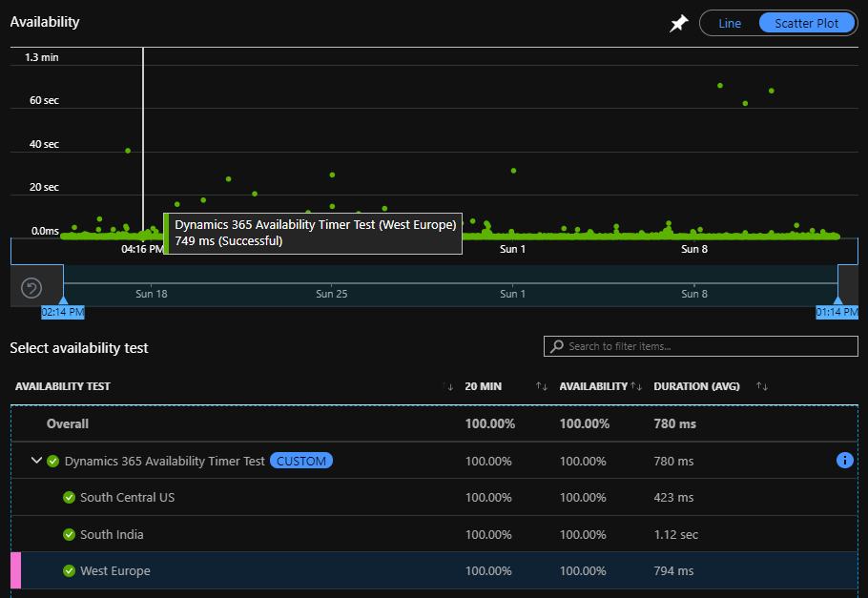Screen dimensions: 868x598
Task: Click the Availability chart title
Action: (45, 22)
